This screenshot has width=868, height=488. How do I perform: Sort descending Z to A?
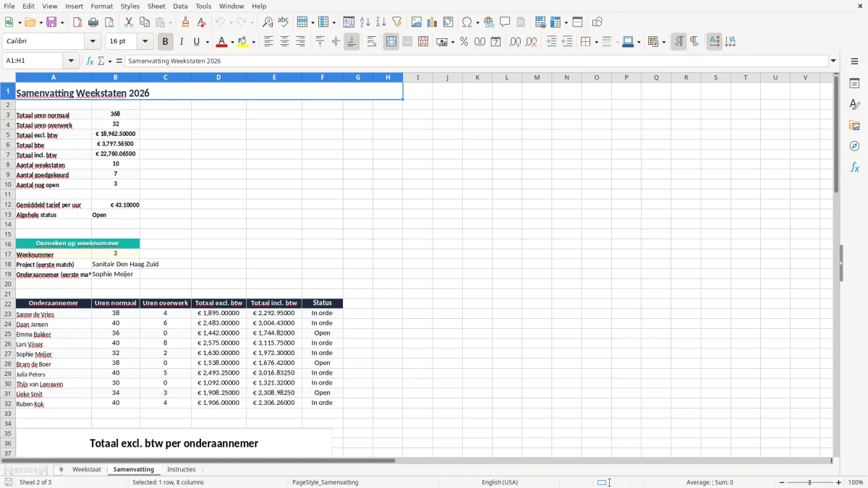click(381, 22)
